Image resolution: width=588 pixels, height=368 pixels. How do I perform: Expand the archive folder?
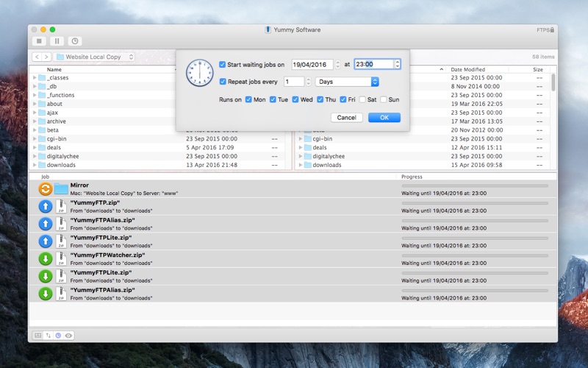[35, 121]
